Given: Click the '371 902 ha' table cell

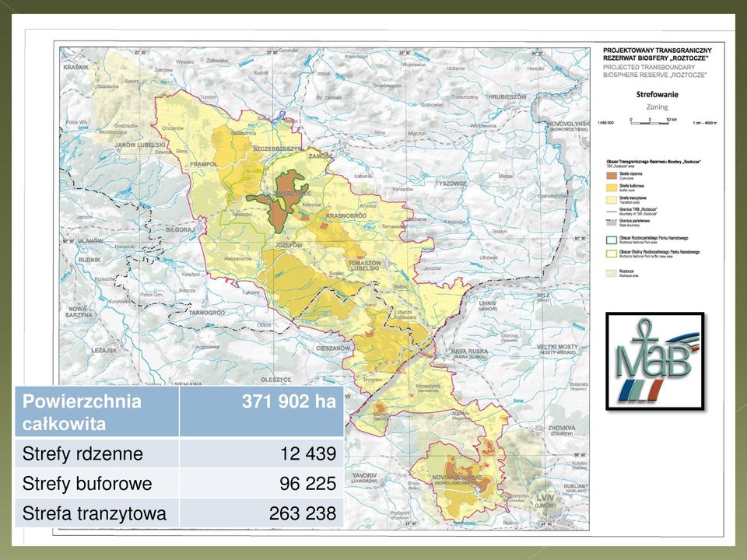Looking at the screenshot, I should coord(261,411).
